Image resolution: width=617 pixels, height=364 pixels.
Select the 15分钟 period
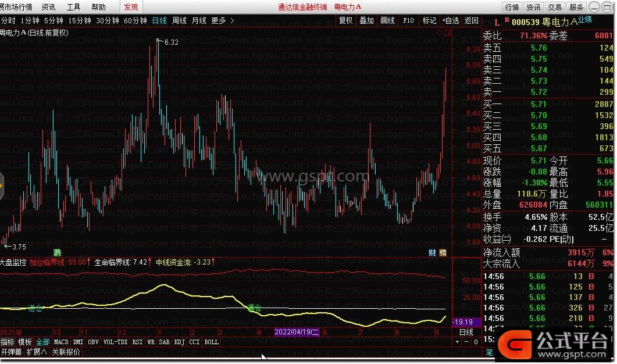[x=80, y=20]
